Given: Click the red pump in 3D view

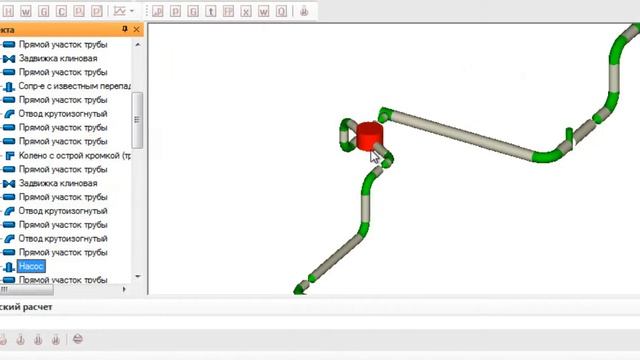Looking at the screenshot, I should tap(369, 136).
